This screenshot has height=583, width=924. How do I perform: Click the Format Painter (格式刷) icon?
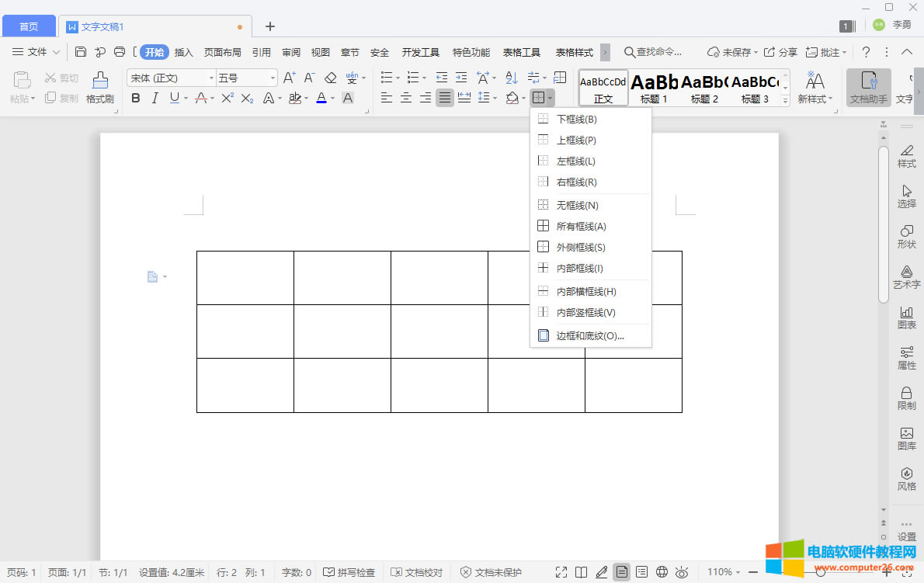click(x=99, y=87)
